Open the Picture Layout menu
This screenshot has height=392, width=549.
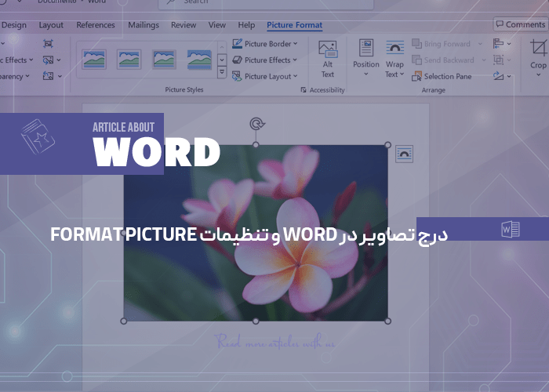265,76
